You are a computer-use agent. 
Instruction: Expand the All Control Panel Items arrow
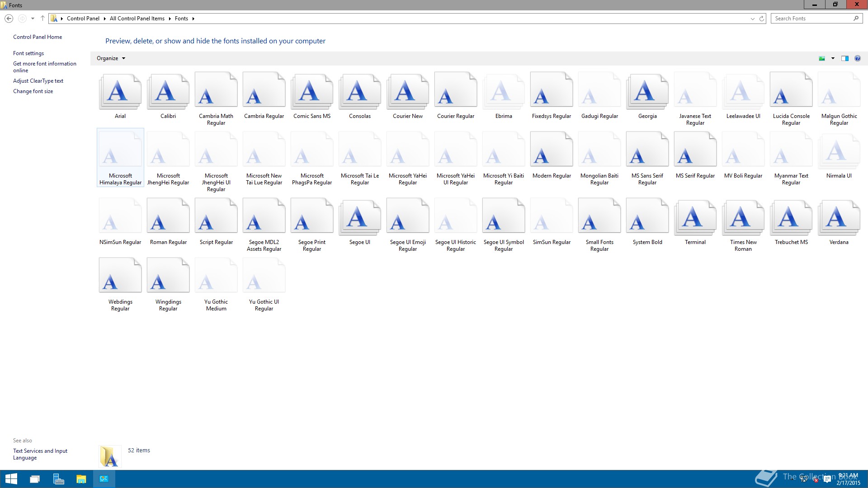coord(170,19)
